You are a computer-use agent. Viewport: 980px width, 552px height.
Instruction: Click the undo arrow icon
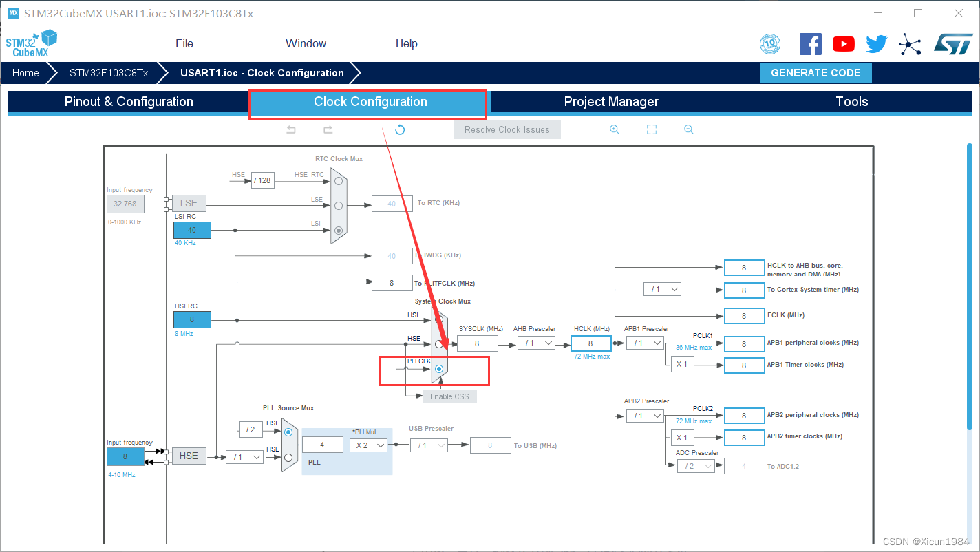tap(291, 129)
